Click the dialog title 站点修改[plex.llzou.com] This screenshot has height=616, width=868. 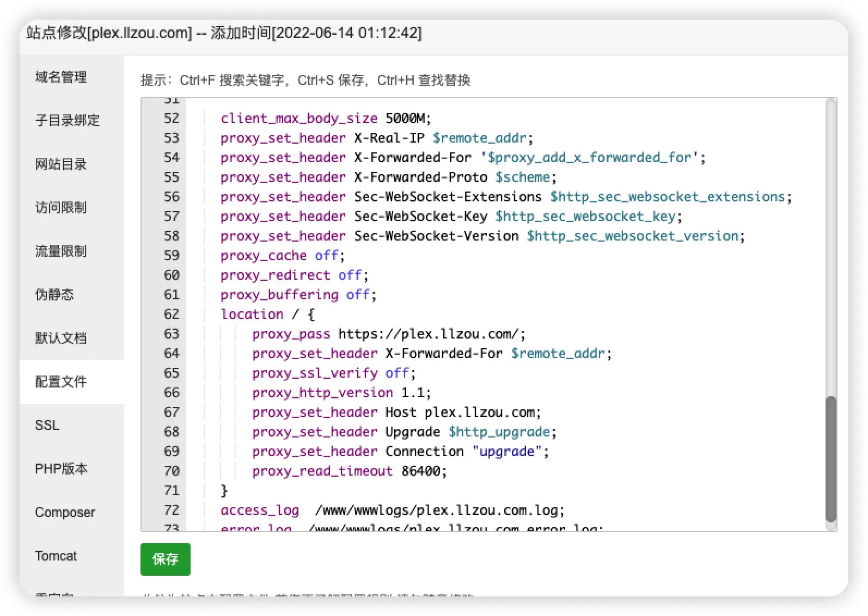109,33
